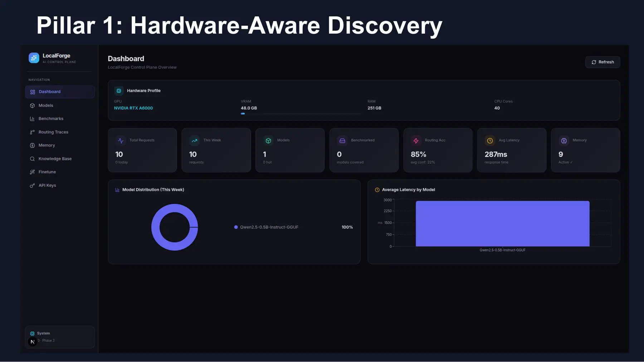
Task: Click the NVIDIA RTX A6000 GPU link
Action: [133, 108]
